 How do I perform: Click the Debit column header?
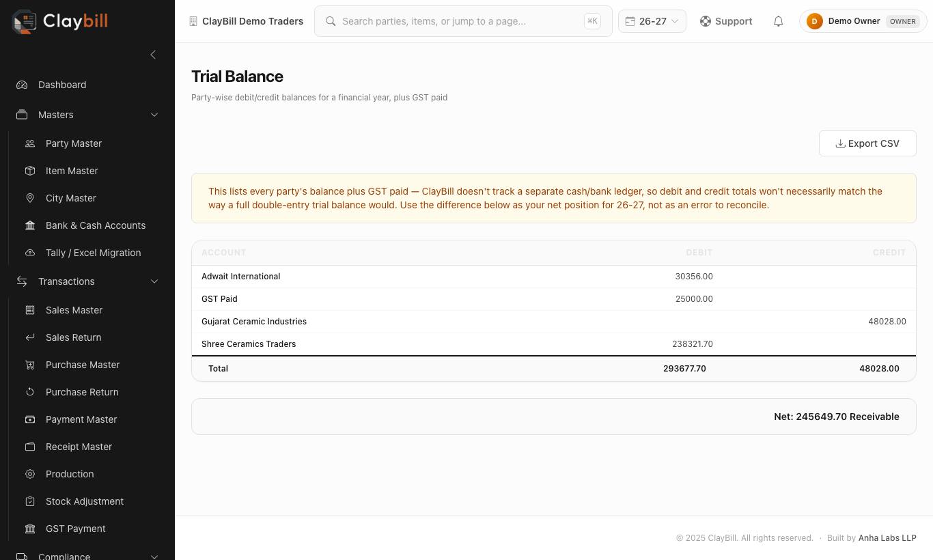coord(699,253)
